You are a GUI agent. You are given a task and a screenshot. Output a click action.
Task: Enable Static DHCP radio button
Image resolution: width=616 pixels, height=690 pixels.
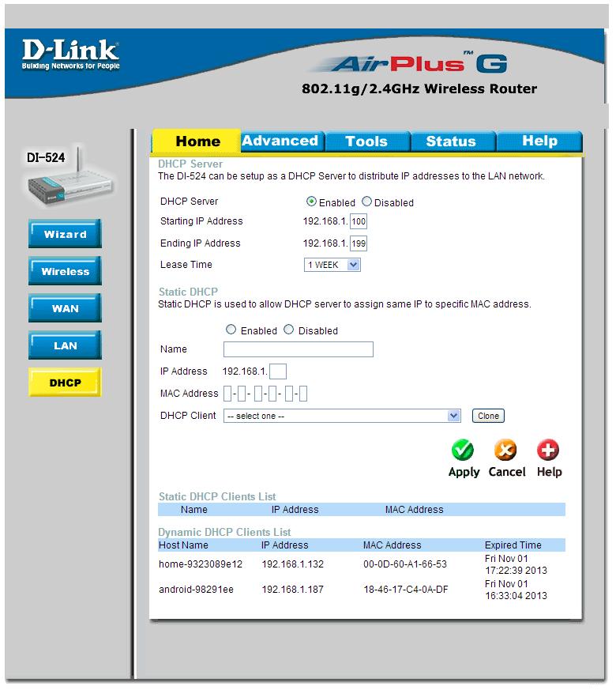coord(231,330)
